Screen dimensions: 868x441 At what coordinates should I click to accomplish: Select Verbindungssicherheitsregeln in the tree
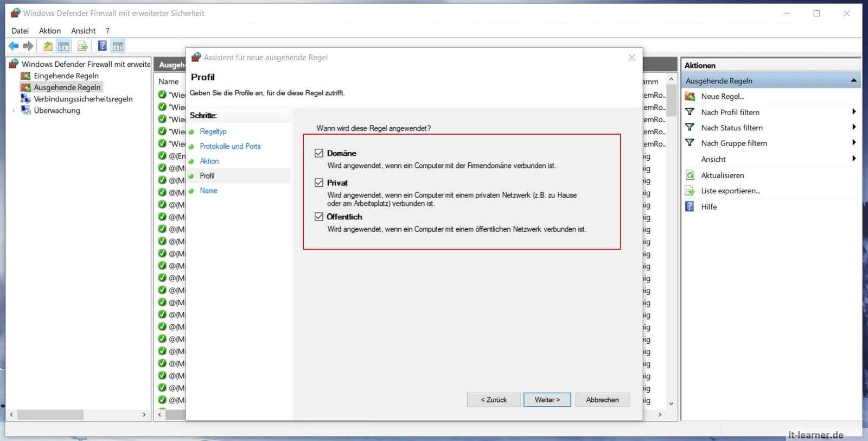click(83, 99)
